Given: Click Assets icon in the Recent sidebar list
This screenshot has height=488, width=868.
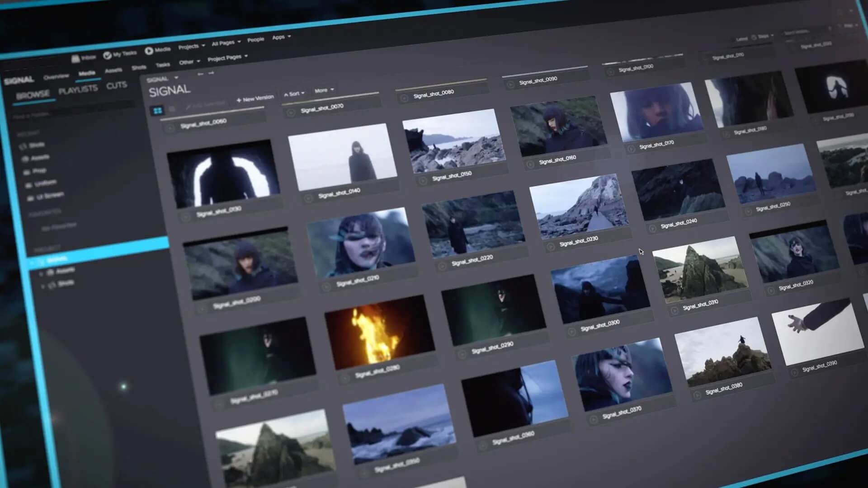Looking at the screenshot, I should 25,159.
